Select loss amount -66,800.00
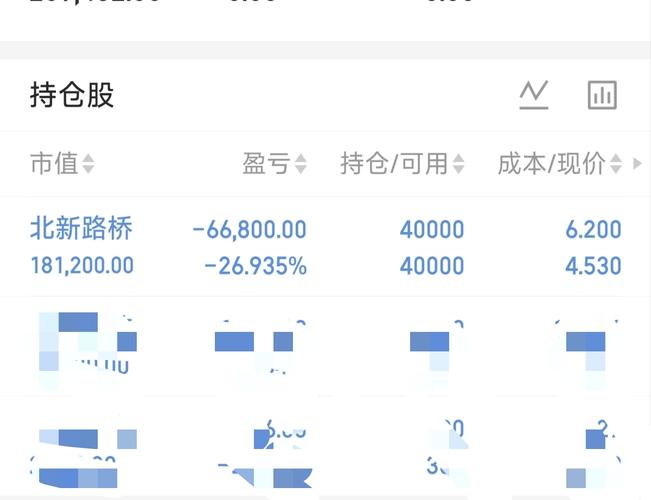The width and height of the screenshot is (651, 500). pyautogui.click(x=250, y=229)
